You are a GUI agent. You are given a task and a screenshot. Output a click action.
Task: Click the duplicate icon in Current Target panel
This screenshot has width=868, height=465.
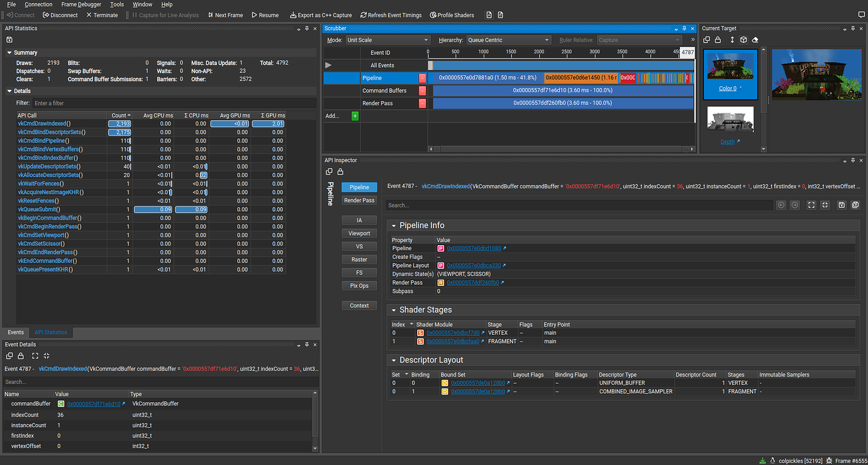coord(707,40)
